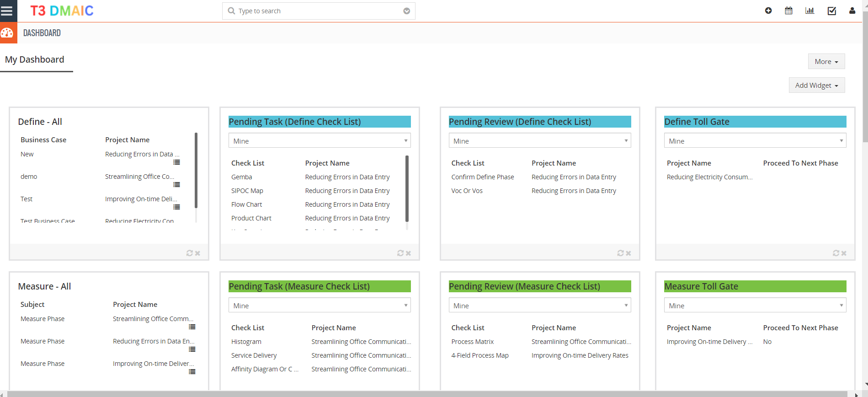Open list icon for Improving On-time Deliver in Measure - All
The height and width of the screenshot is (397, 868).
[x=192, y=372]
